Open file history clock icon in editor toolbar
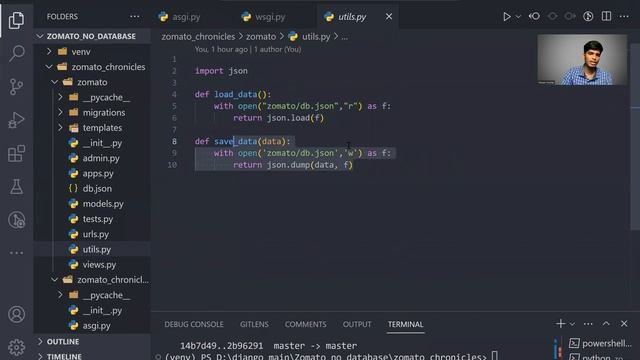This screenshot has width=640, height=360. click(588, 16)
